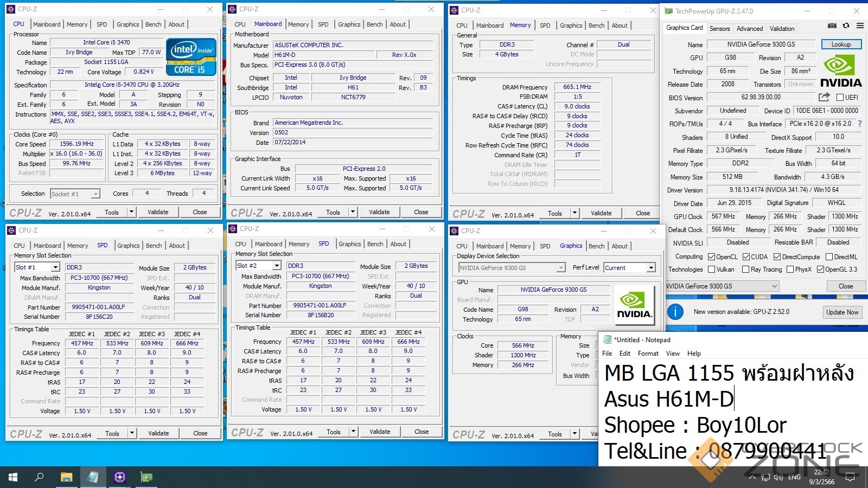The width and height of the screenshot is (868, 488).
Task: Click the BIOS export share icon
Action: (x=824, y=97)
